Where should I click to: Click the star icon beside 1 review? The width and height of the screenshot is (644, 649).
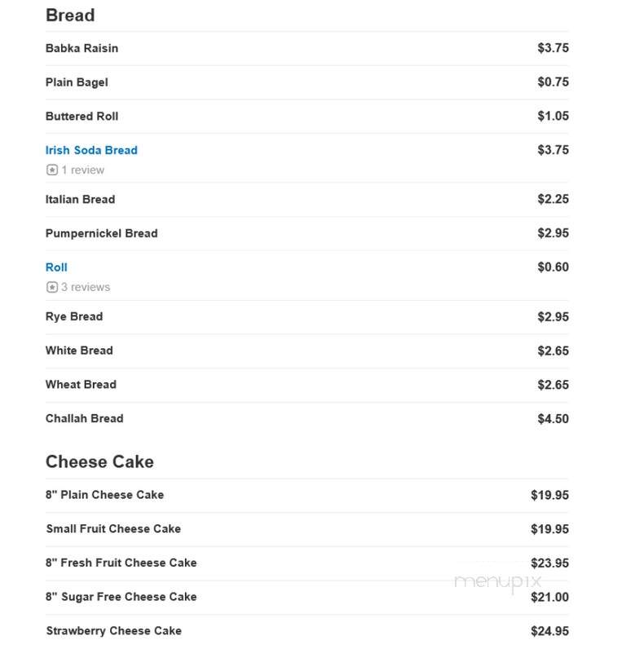[51, 170]
